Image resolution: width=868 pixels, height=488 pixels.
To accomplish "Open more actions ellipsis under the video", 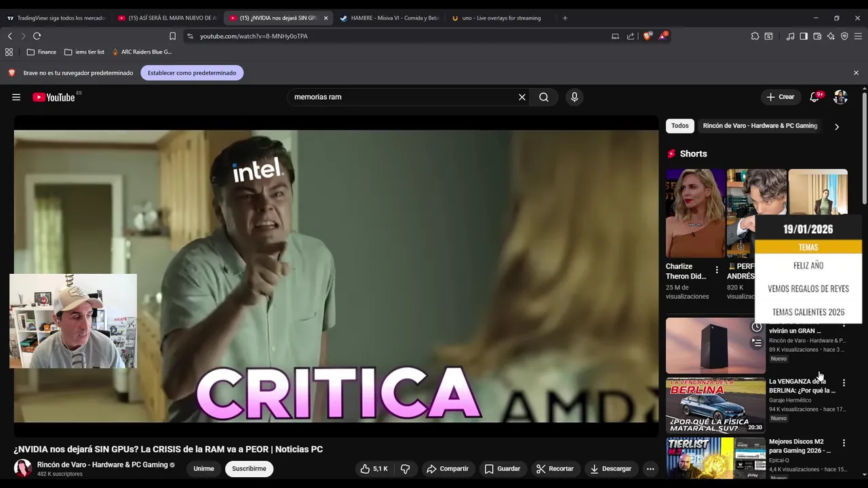I will [650, 468].
